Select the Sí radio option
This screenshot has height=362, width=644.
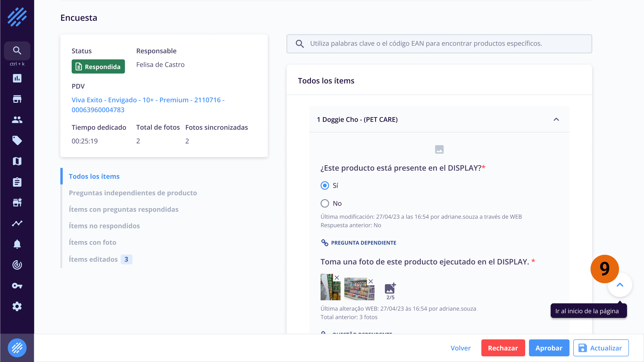(325, 185)
